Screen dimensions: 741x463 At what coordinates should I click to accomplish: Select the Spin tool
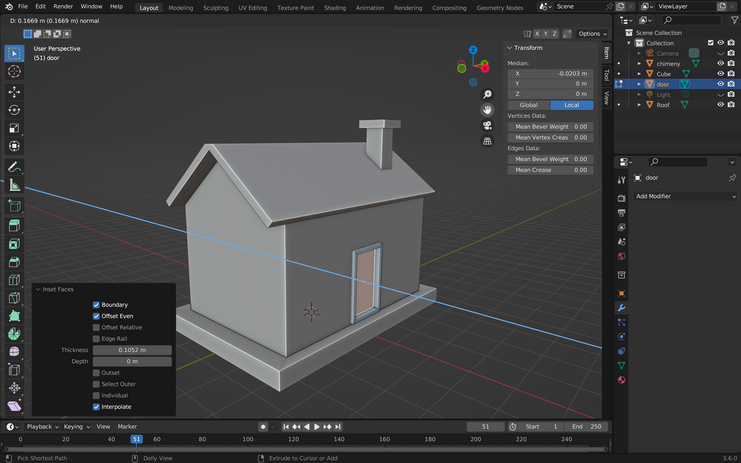14,334
